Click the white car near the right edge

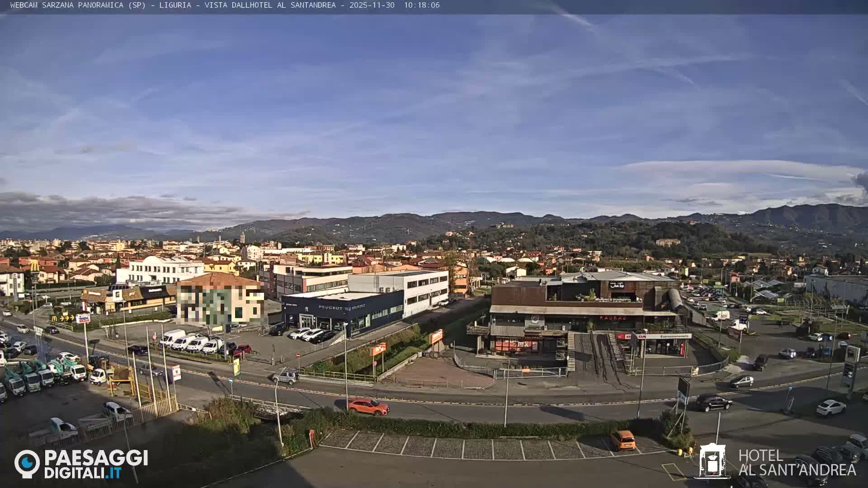(831, 408)
